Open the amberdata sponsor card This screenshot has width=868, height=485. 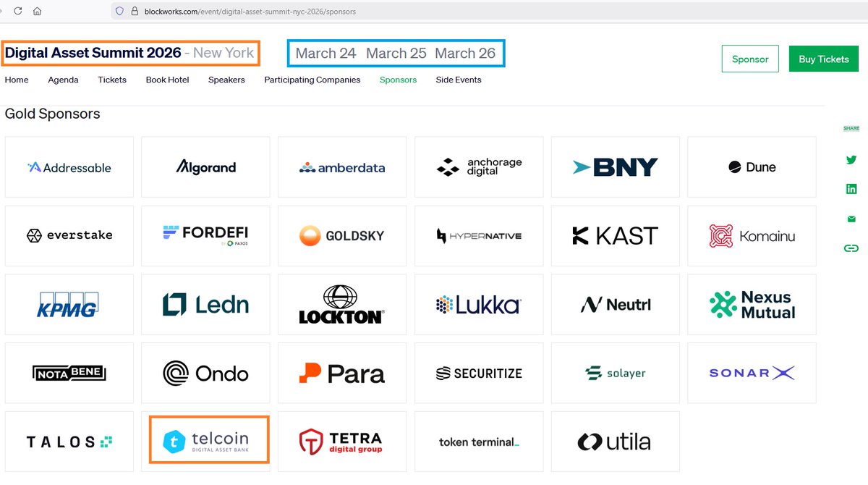point(342,167)
